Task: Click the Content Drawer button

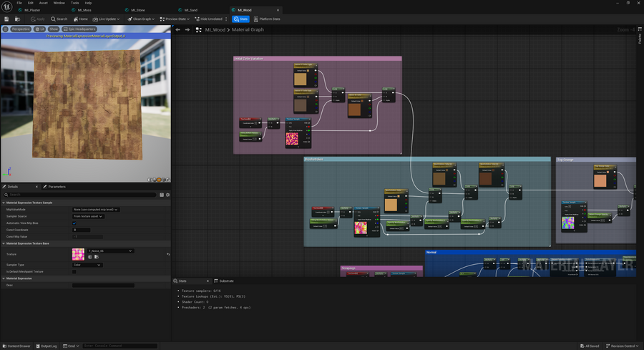Action: [x=16, y=346]
